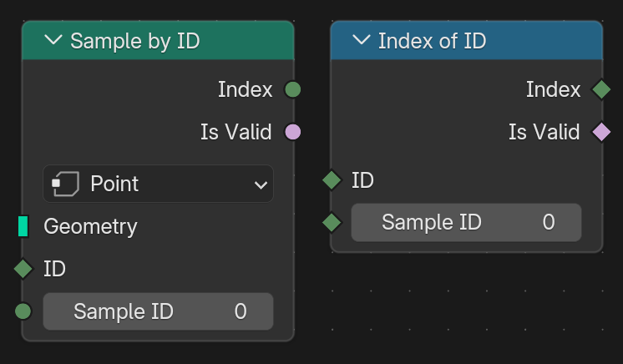Click Sample ID input socket on Index of ID
Image resolution: width=623 pixels, height=364 pixels.
[x=332, y=222]
